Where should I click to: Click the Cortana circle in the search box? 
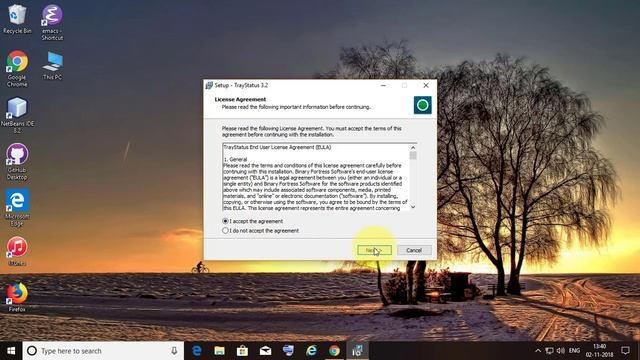32,351
